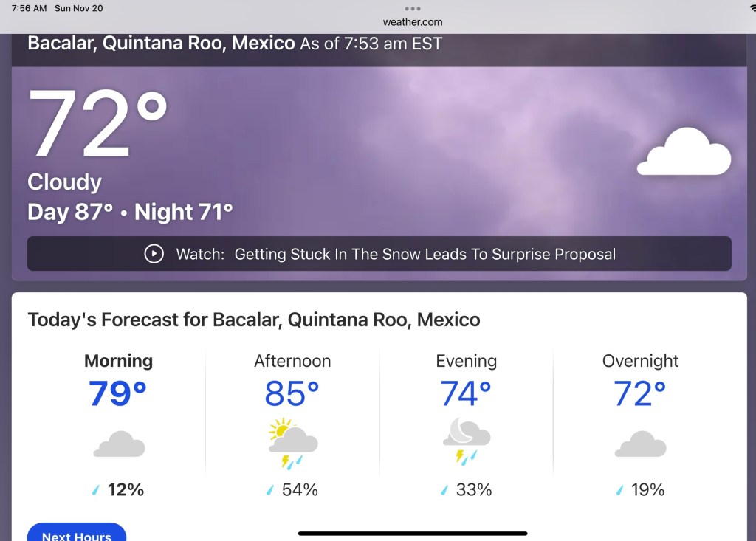756x541 pixels.
Task: Click the raindrop icon beside 33%
Action: (444, 490)
